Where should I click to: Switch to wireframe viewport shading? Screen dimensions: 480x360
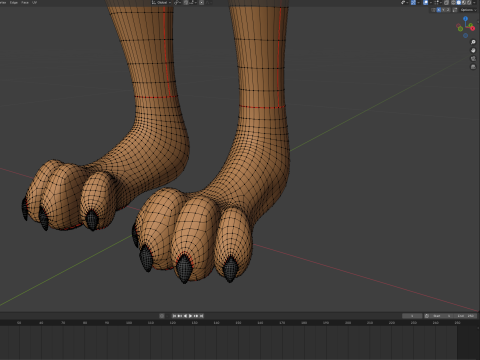pyautogui.click(x=453, y=2)
